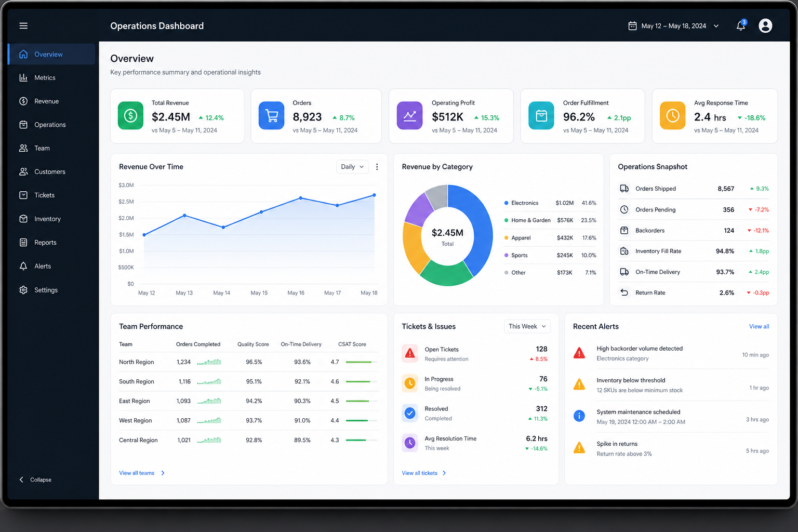Screen dimensions: 798x532
Task: Select Overview in the sidebar
Action: (x=51, y=54)
